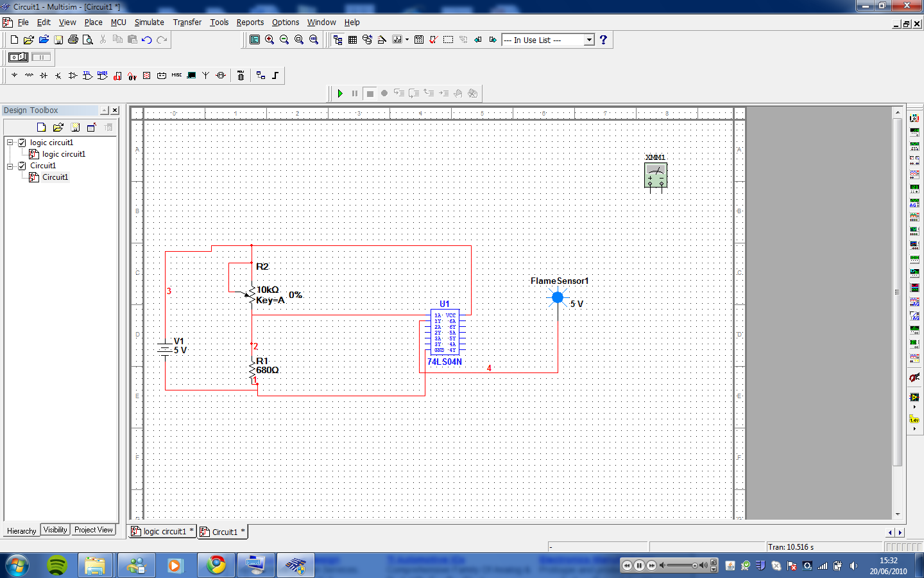Click the Save file toolbar icon
Screen dimensions: 924x578
[58, 40]
